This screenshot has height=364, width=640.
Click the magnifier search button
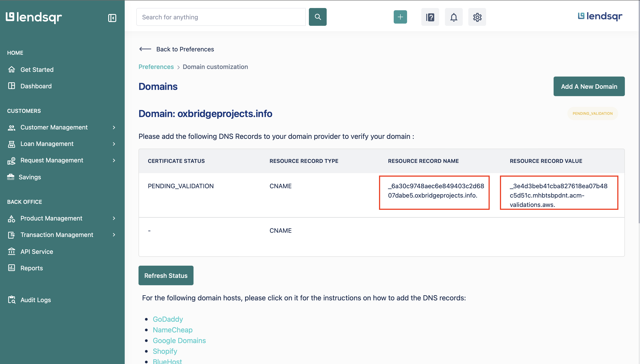(x=318, y=17)
